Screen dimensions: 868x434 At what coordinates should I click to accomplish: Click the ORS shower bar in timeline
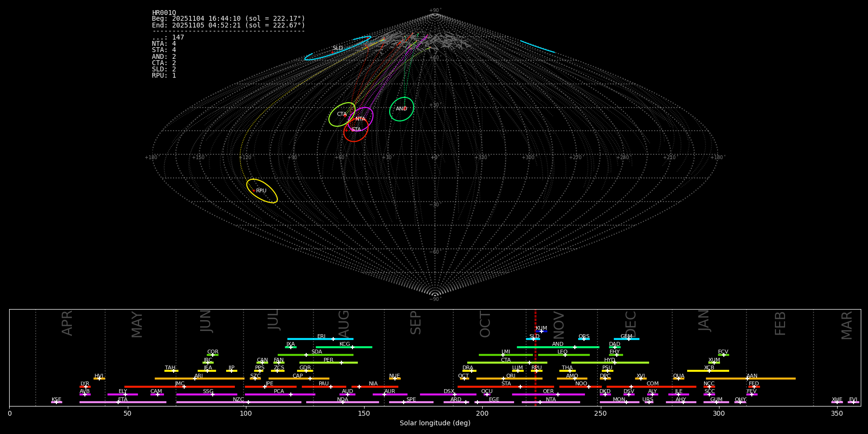(584, 339)
